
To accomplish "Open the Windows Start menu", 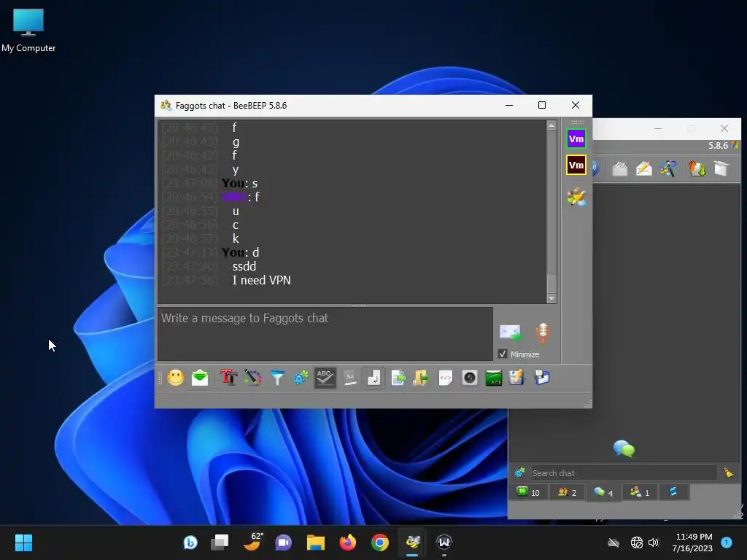I will 23,542.
